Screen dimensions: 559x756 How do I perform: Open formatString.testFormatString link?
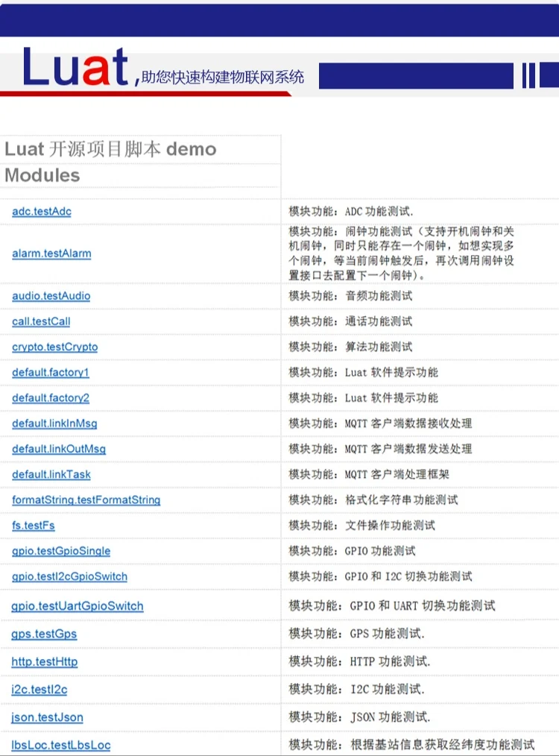(86, 500)
